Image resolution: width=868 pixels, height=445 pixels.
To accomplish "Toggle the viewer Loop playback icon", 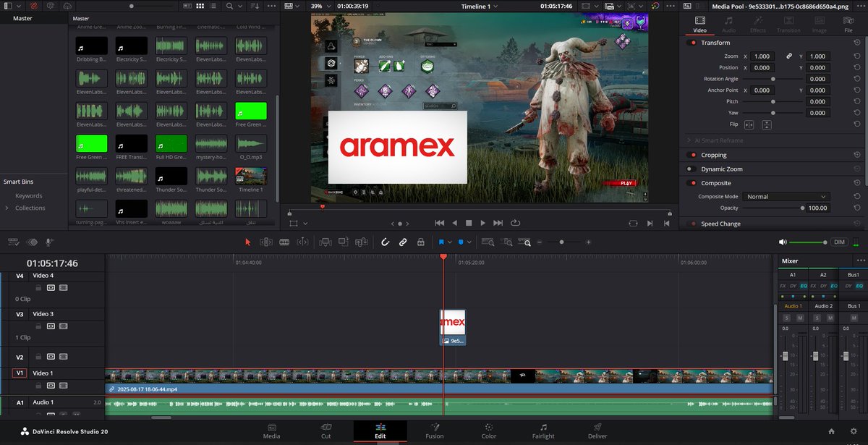I will tap(516, 223).
